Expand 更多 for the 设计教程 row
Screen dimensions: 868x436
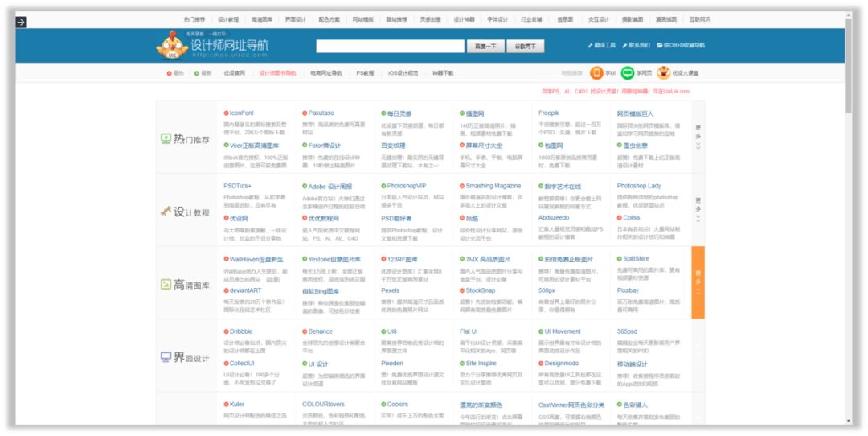698,209
